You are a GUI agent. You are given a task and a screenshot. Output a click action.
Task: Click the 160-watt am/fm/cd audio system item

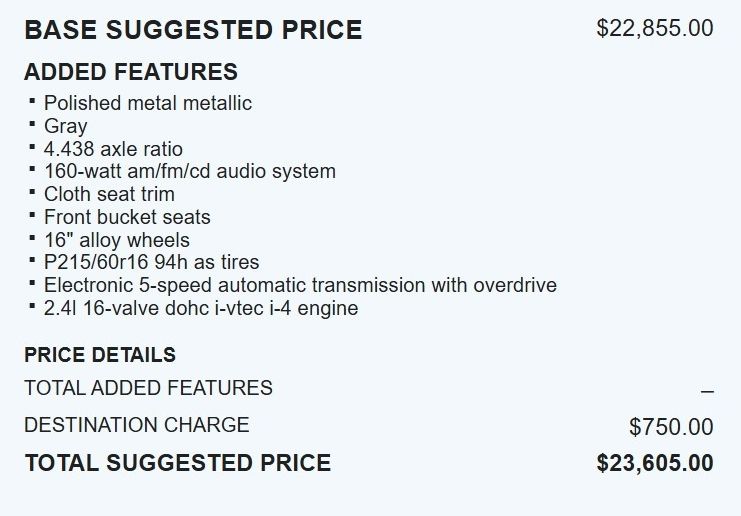[190, 171]
